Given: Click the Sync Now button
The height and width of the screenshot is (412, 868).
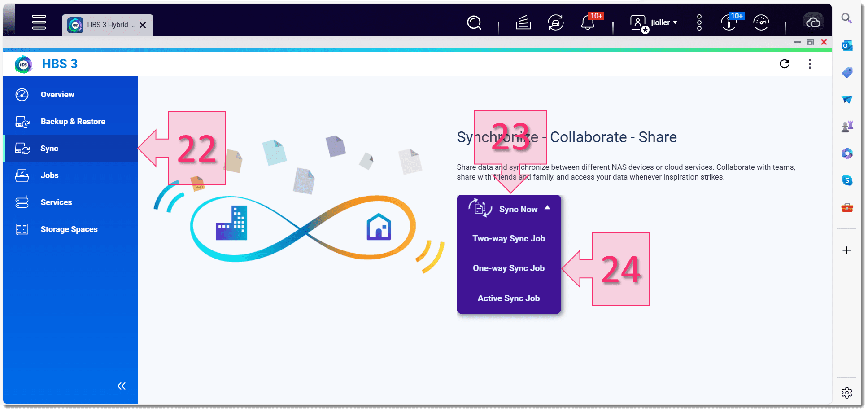Looking at the screenshot, I should (x=509, y=209).
